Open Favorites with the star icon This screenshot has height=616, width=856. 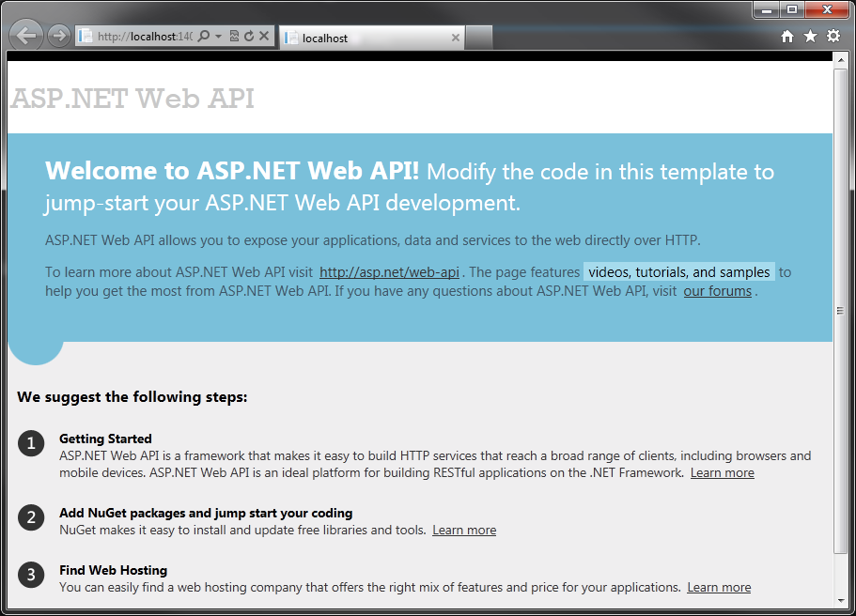[x=810, y=35]
